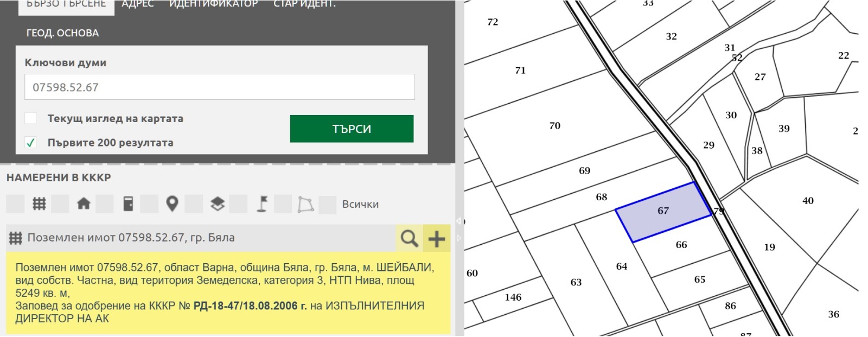Click the self-contained units door icon
The image size is (868, 337).
click(x=128, y=204)
